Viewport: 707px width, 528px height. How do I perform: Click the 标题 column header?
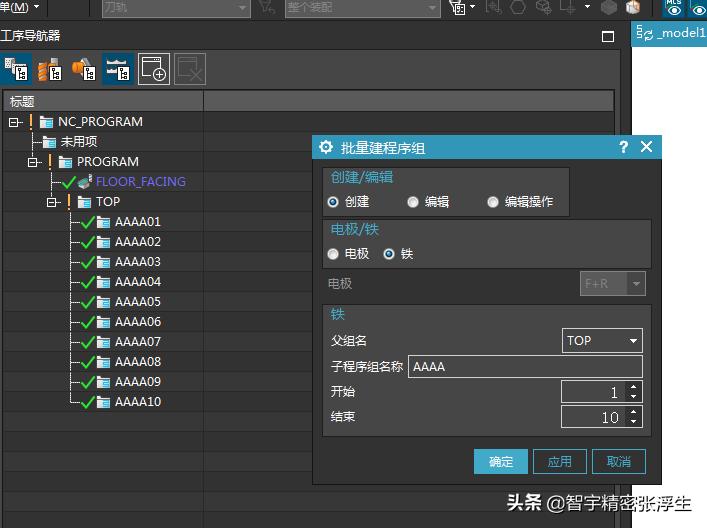click(x=103, y=101)
